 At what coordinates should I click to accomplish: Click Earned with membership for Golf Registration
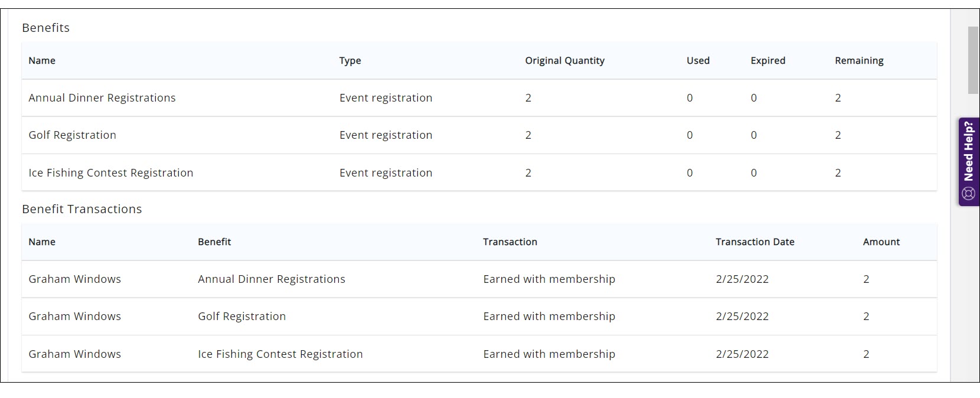click(549, 317)
